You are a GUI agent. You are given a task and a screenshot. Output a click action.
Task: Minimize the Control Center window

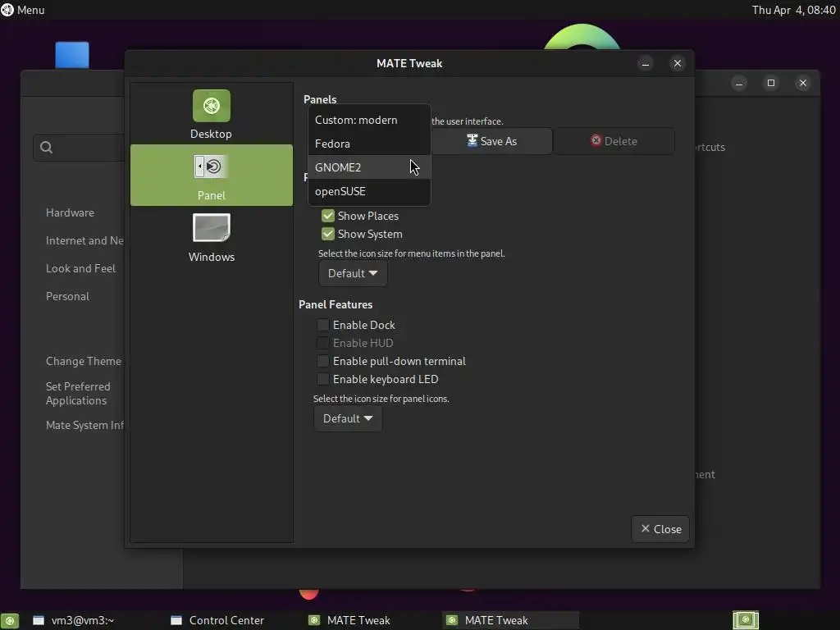click(739, 83)
